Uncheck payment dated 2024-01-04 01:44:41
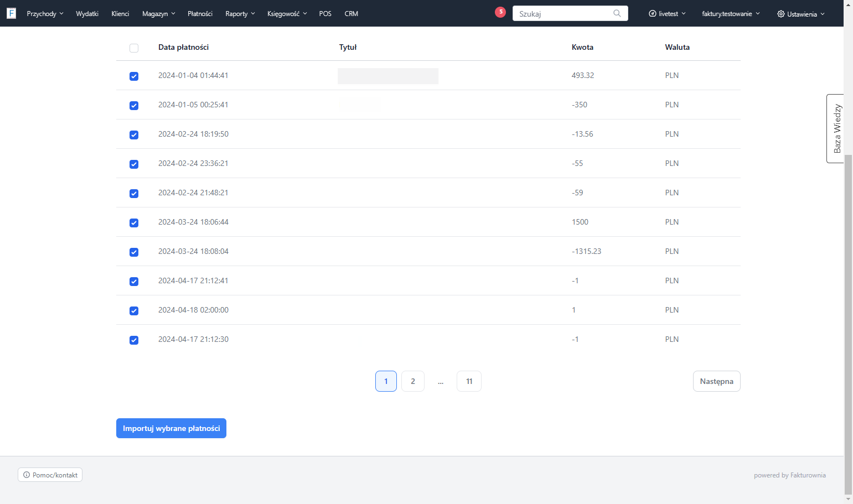Viewport: 853px width, 504px height. [134, 76]
